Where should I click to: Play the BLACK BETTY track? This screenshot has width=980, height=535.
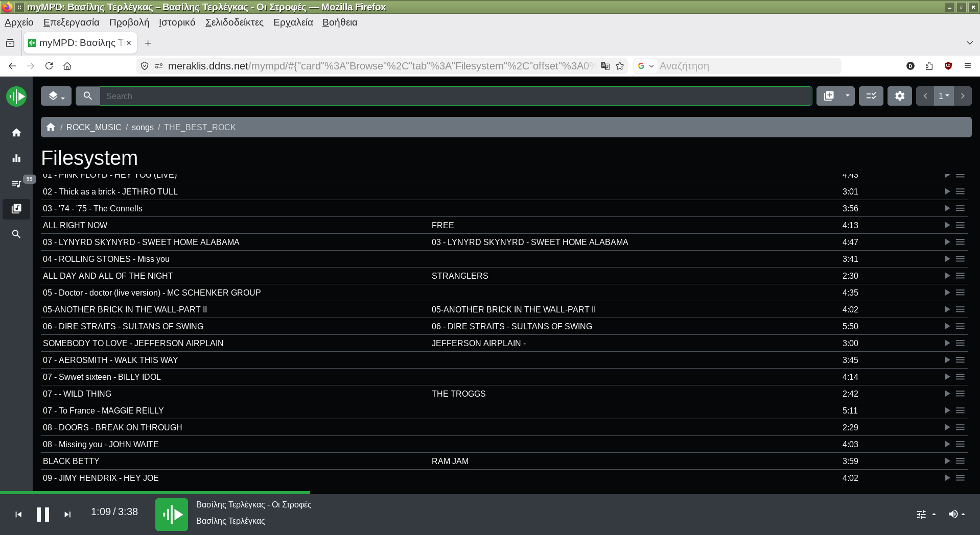(947, 461)
